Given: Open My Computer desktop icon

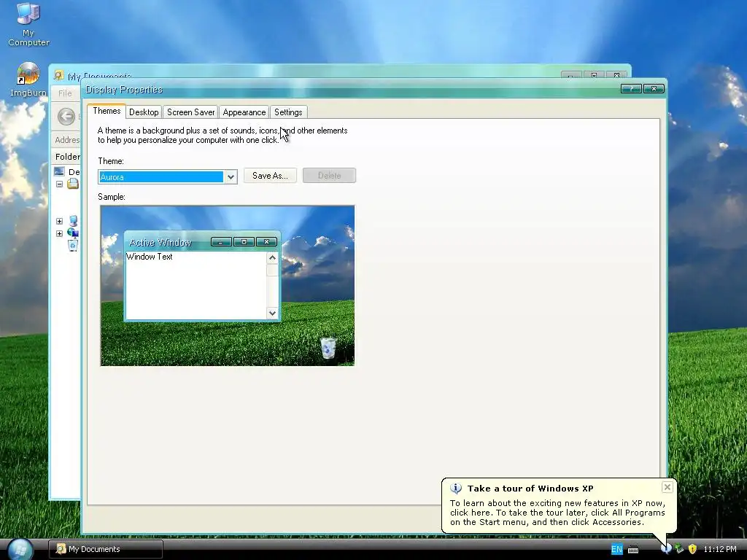Looking at the screenshot, I should (28, 24).
